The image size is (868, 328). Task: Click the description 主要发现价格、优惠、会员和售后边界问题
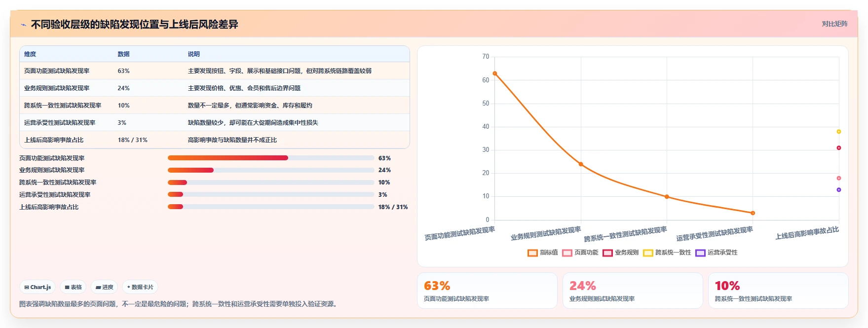244,88
